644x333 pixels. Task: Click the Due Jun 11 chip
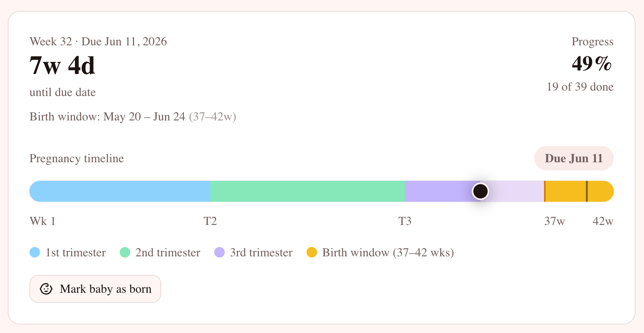pyautogui.click(x=574, y=158)
